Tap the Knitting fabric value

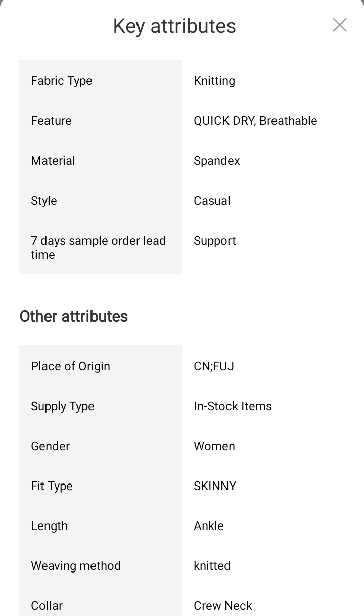click(x=214, y=81)
